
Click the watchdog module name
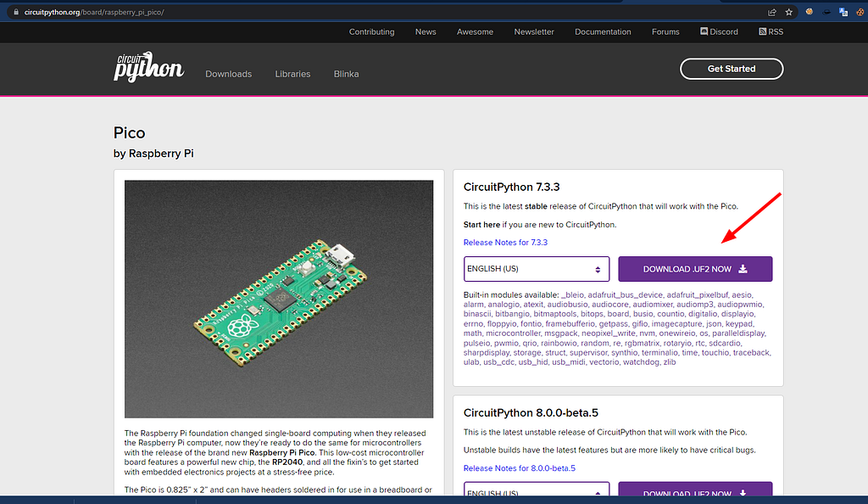click(x=641, y=361)
